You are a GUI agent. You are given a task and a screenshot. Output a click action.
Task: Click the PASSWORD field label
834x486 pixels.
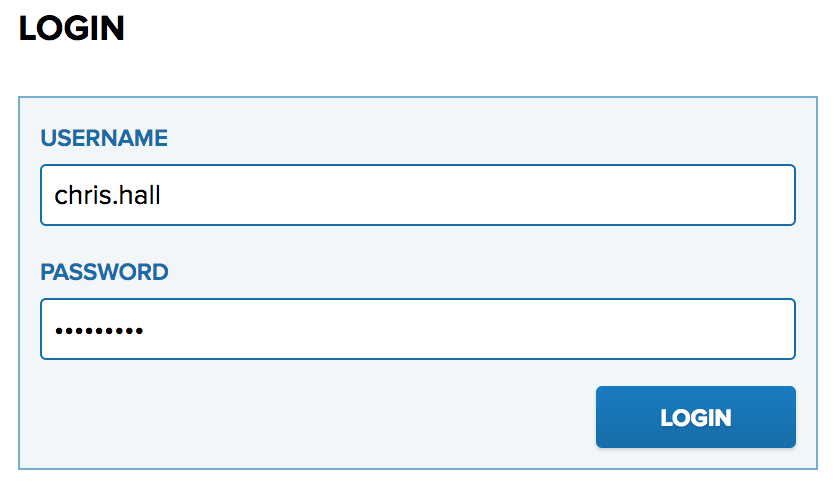[x=105, y=272]
